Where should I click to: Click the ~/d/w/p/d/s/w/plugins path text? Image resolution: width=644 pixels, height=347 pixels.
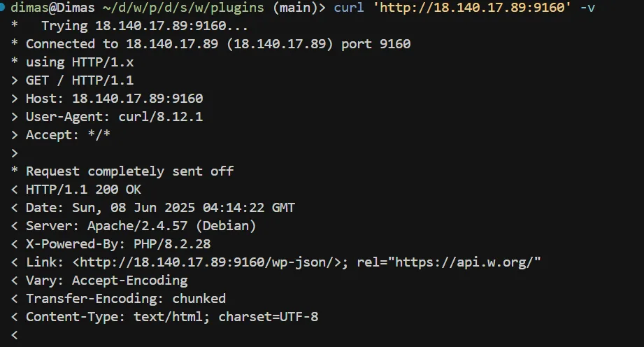click(x=183, y=8)
